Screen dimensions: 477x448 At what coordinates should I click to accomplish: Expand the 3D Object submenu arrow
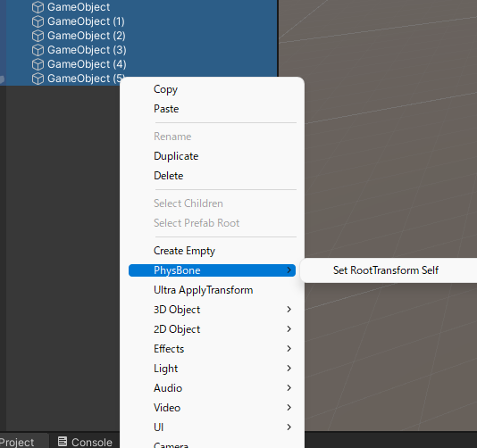pyautogui.click(x=289, y=310)
